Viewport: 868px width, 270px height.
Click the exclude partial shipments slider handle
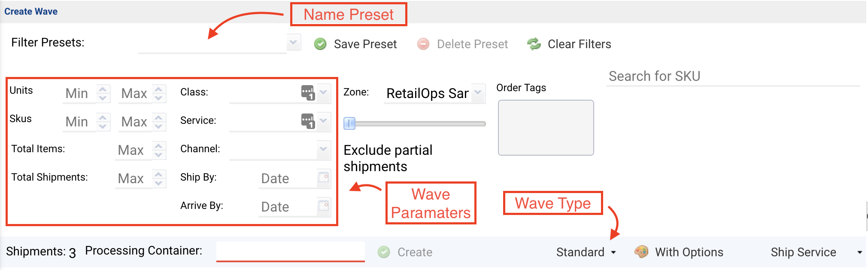click(349, 123)
